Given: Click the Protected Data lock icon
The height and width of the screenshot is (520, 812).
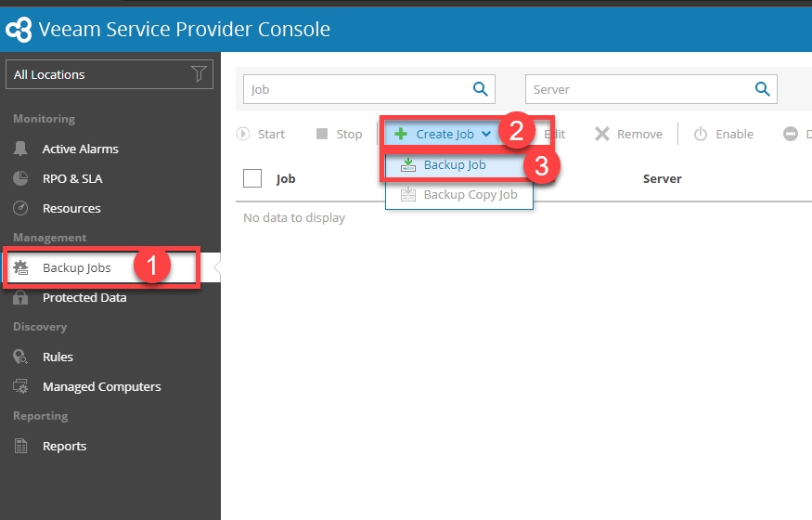Looking at the screenshot, I should pyautogui.click(x=21, y=297).
